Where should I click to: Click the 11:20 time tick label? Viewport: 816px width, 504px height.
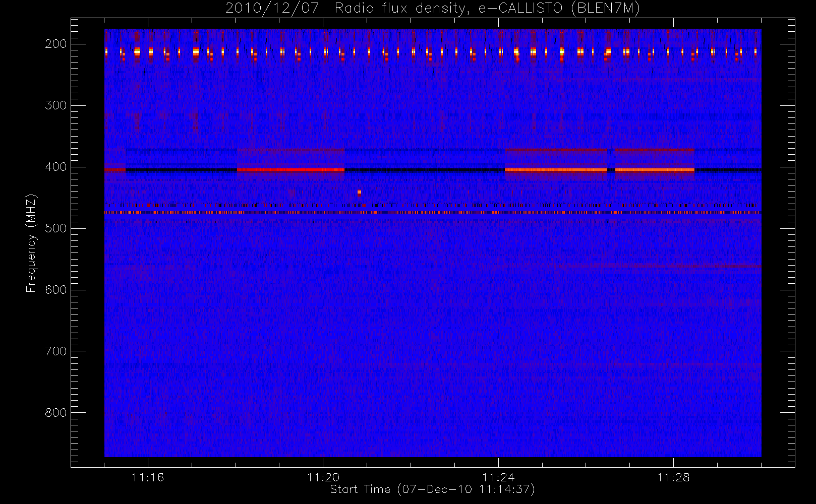pyautogui.click(x=323, y=477)
